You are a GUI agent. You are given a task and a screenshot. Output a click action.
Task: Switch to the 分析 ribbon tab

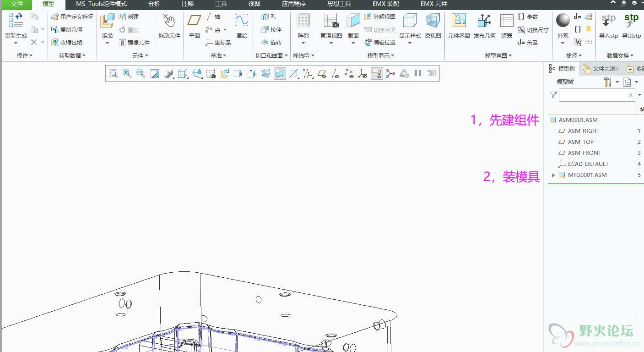tap(154, 4)
